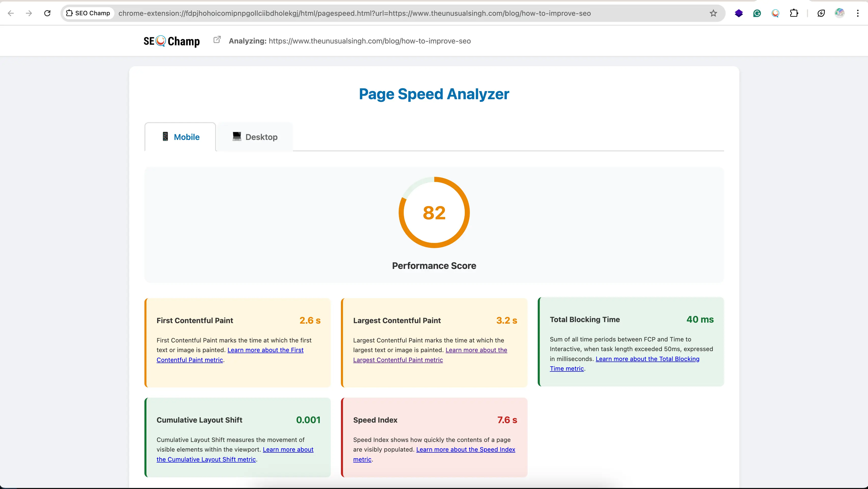868x489 pixels.
Task: Click the Speed Index card title
Action: tap(375, 420)
